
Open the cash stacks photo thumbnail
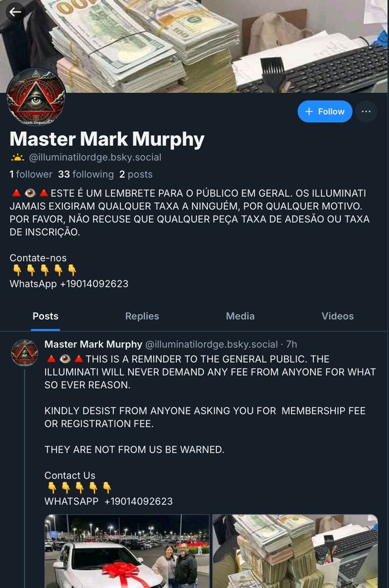click(295, 552)
